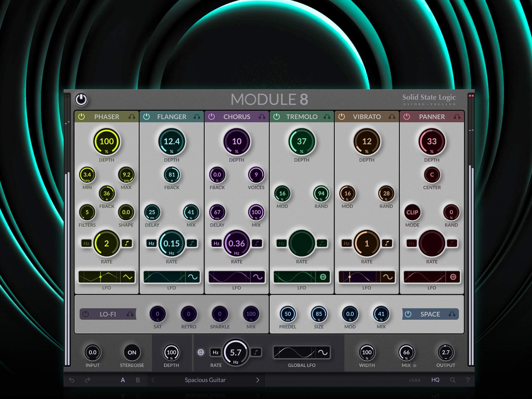Switch to preset slot B

[x=138, y=380]
